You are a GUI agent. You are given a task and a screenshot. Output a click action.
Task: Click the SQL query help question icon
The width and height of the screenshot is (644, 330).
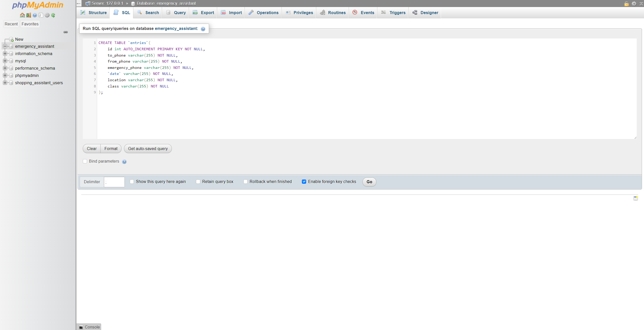(x=203, y=29)
